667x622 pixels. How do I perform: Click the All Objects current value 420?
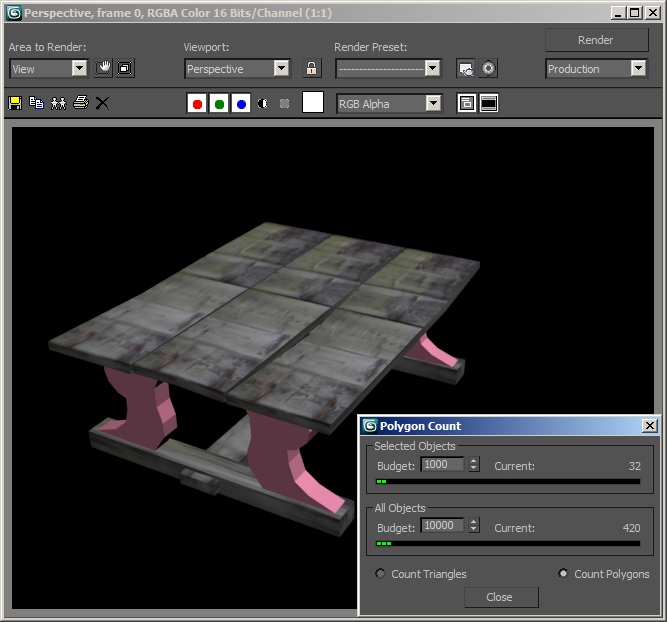pos(632,528)
